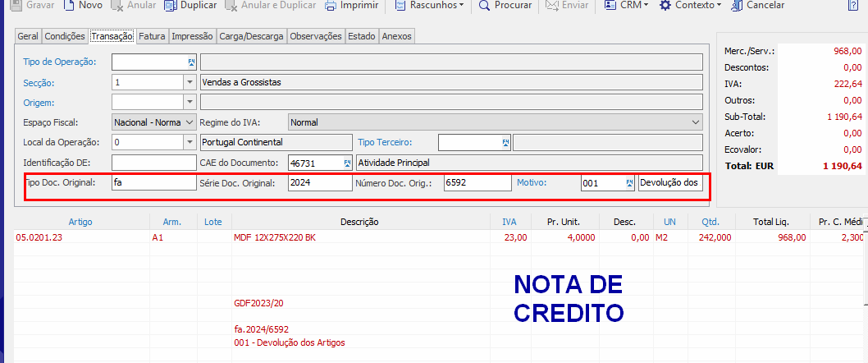Click the help icon at top right
This screenshot has width=868, height=363.
[x=855, y=6]
